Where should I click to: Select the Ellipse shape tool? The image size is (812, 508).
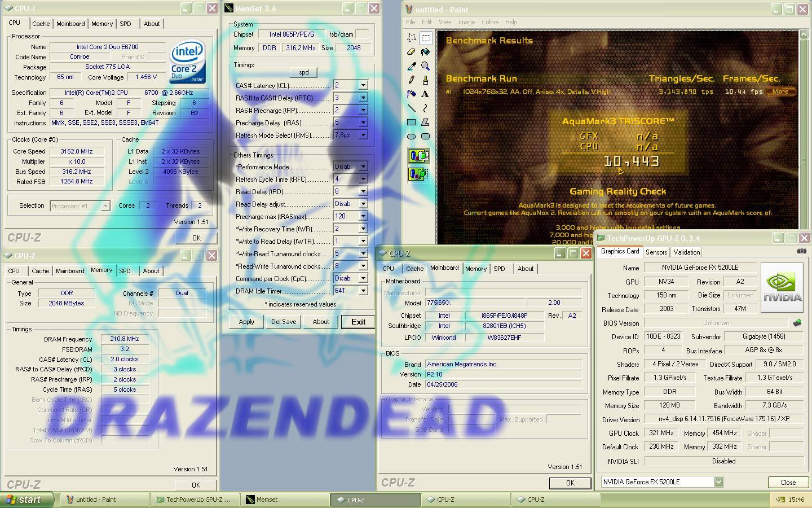[412, 136]
